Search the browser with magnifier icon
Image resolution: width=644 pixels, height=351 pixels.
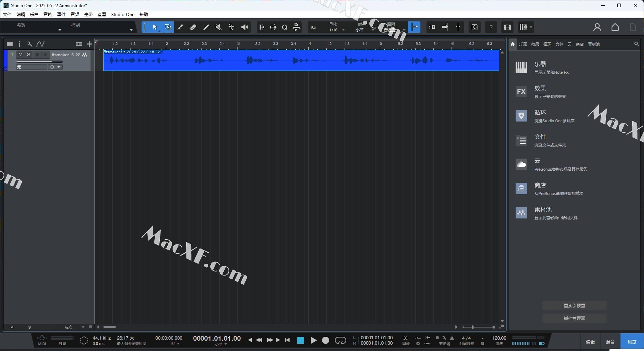click(x=637, y=44)
